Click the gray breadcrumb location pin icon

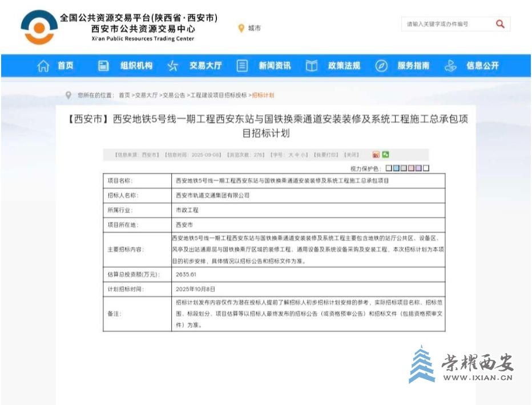(68, 95)
